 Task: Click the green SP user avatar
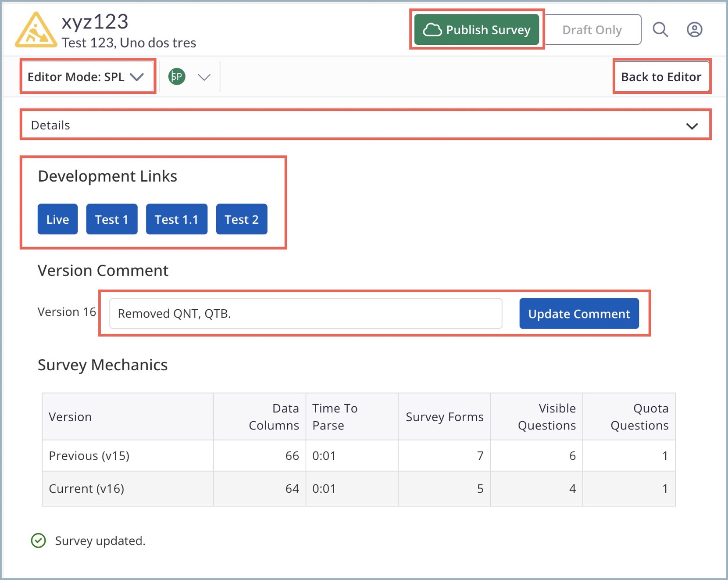tap(177, 77)
